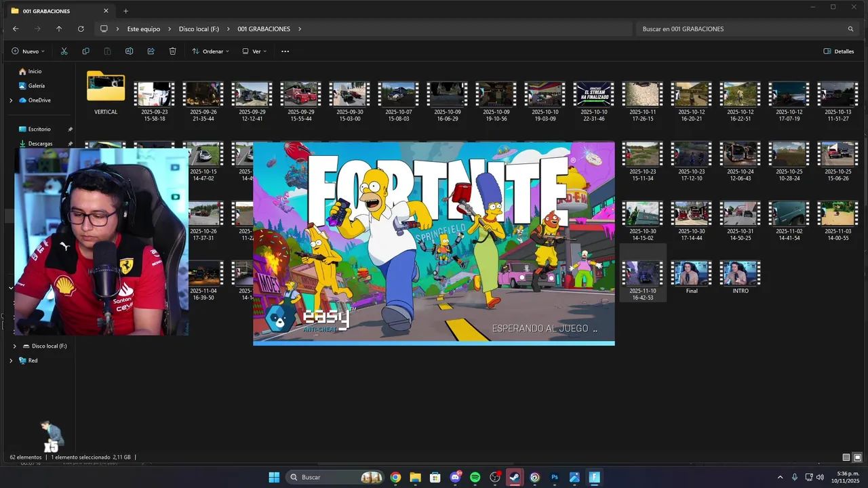
Task: Open the Ordenar sort dropdown
Action: point(210,52)
